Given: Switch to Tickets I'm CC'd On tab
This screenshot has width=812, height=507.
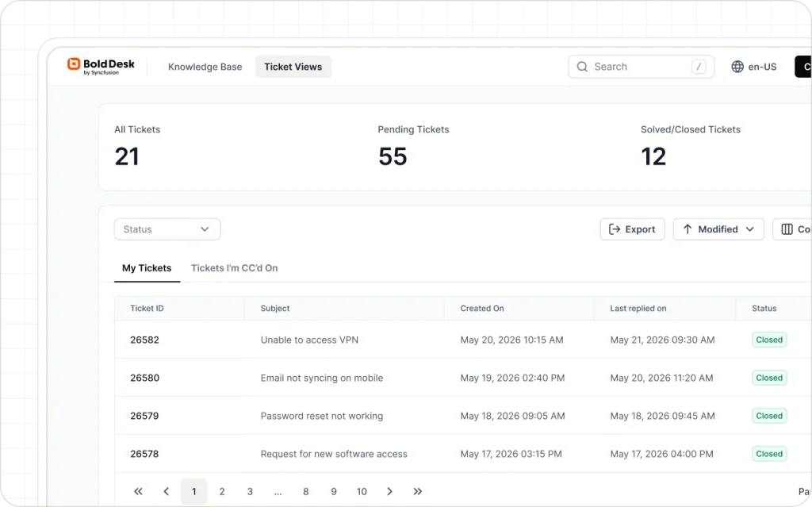Looking at the screenshot, I should (x=234, y=268).
